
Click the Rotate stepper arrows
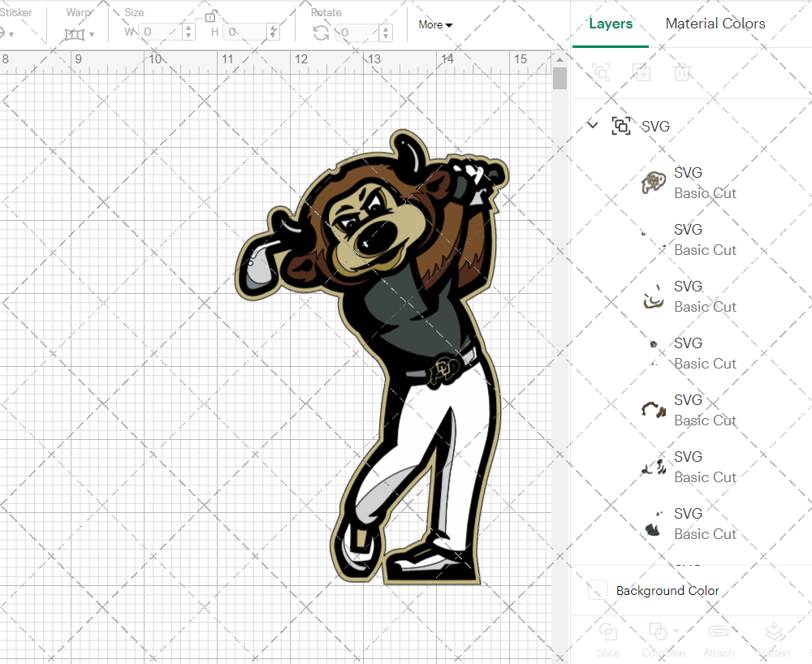(385, 32)
